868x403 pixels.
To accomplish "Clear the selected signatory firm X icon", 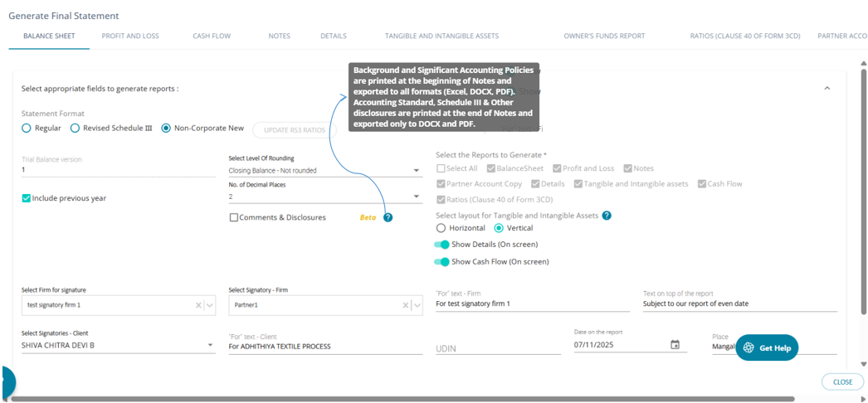I will tap(198, 305).
